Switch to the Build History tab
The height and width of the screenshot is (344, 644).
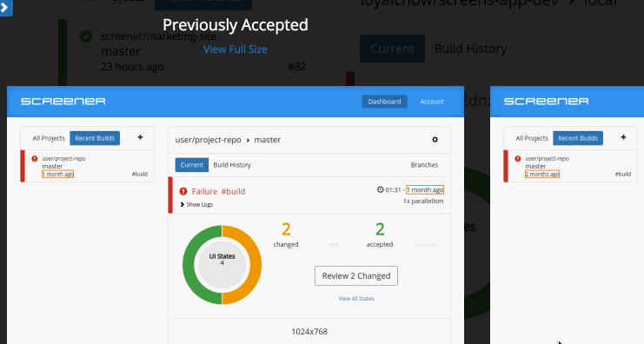232,165
